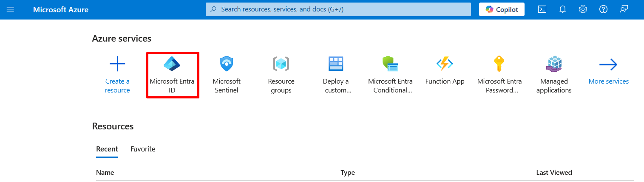Viewport: 644px width, 182px height.
Task: Open the Microsoft Entra ID service icon
Action: (x=172, y=64)
